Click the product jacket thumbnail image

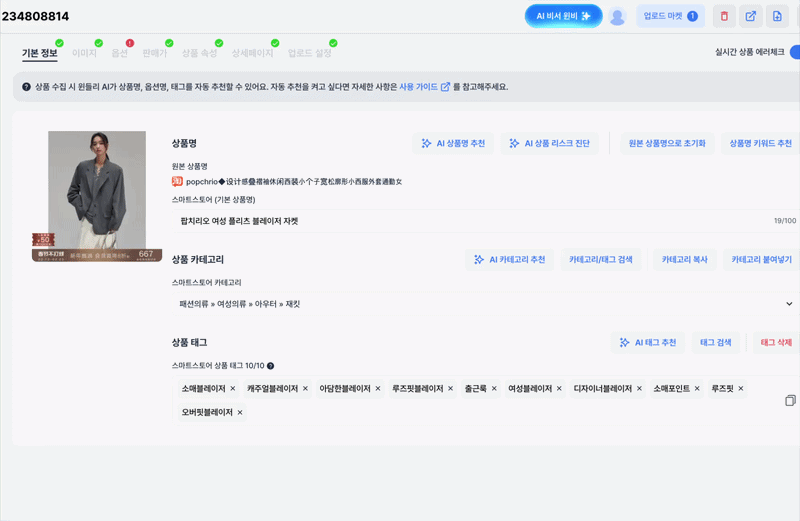tap(97, 196)
